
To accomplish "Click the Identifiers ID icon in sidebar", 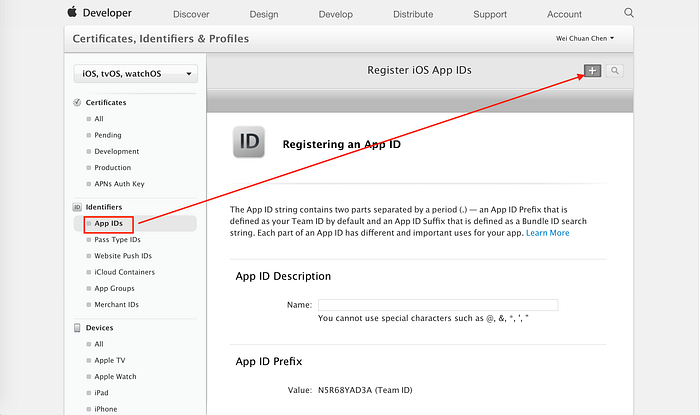I will click(x=77, y=207).
